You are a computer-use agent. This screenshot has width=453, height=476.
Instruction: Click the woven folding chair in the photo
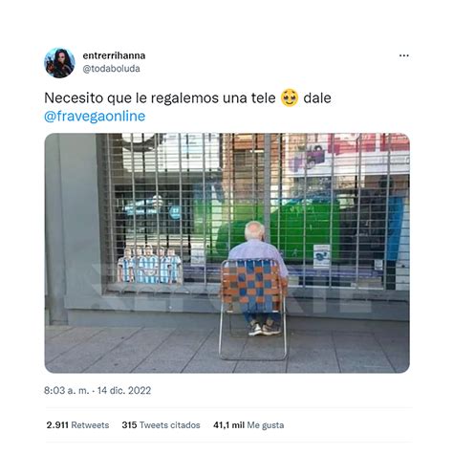pyautogui.click(x=253, y=309)
